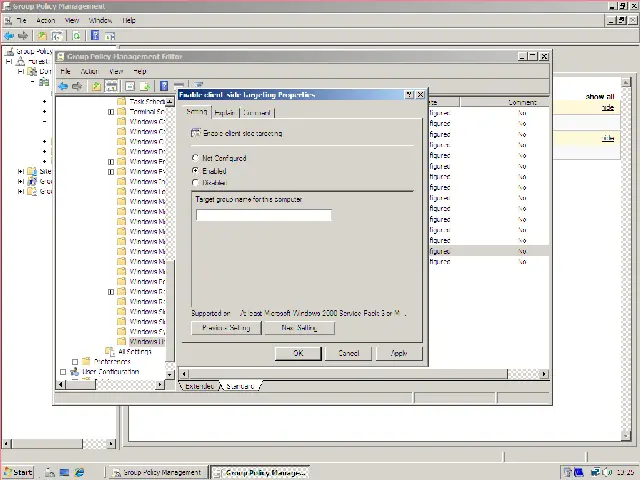Click the OK button in the Properties dialog

click(x=297, y=353)
